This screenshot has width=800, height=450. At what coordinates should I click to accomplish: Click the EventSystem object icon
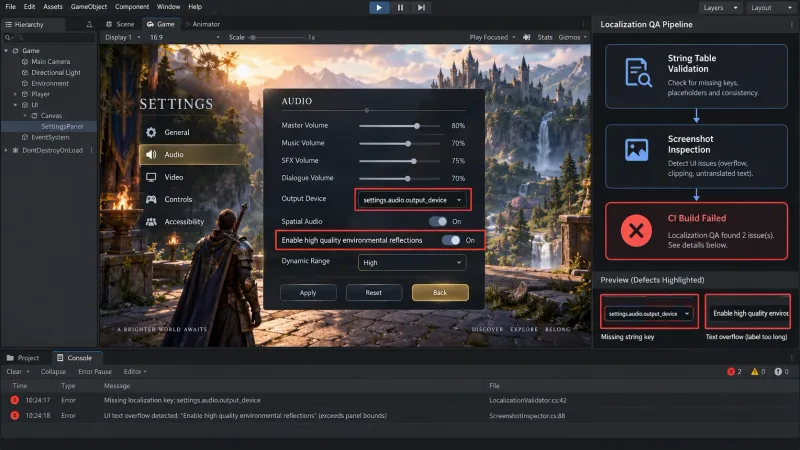(x=24, y=137)
